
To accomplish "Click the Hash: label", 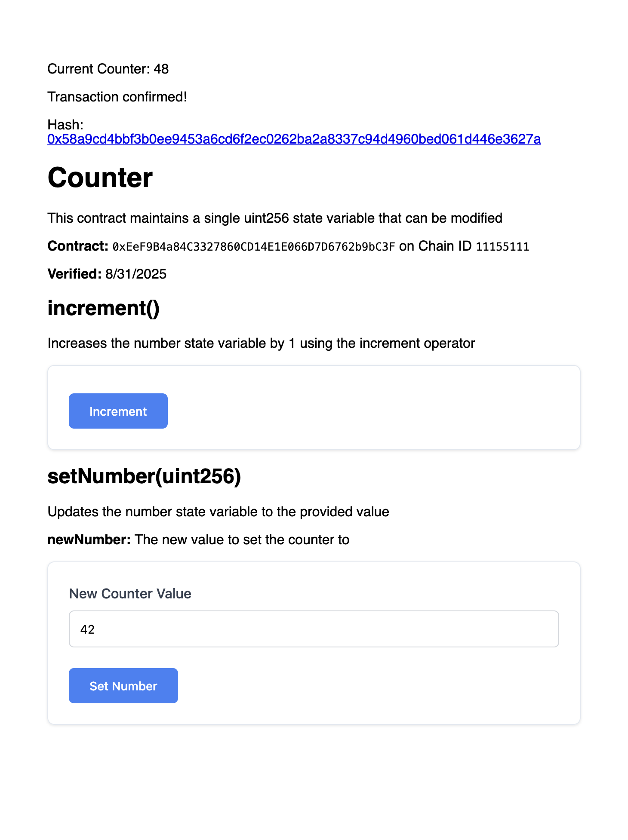I will point(65,125).
